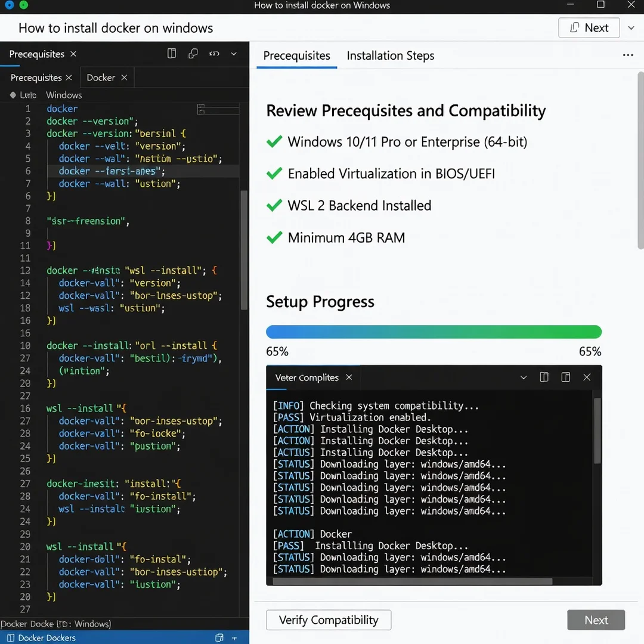Click the Setup Progress heading
This screenshot has width=644, height=644.
(x=320, y=302)
